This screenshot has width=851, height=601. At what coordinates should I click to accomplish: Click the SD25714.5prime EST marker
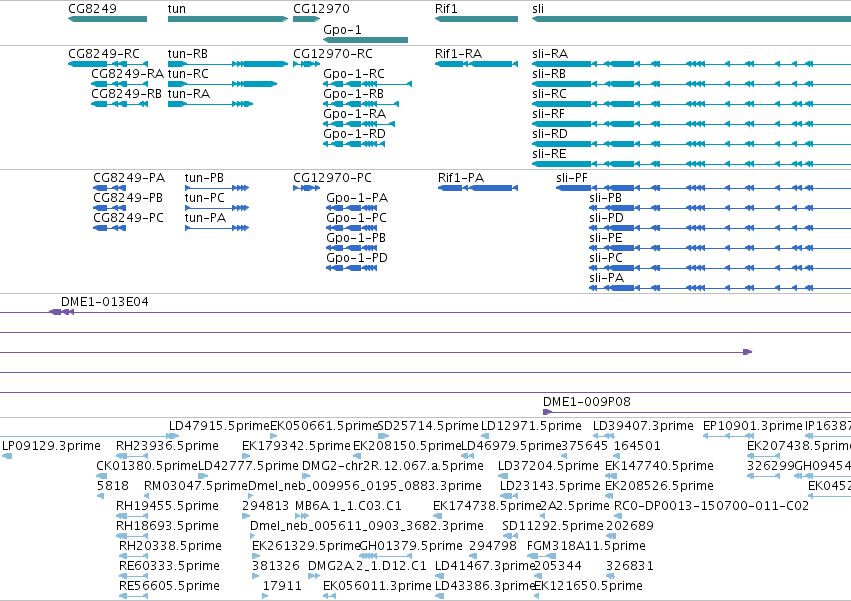[x=383, y=436]
